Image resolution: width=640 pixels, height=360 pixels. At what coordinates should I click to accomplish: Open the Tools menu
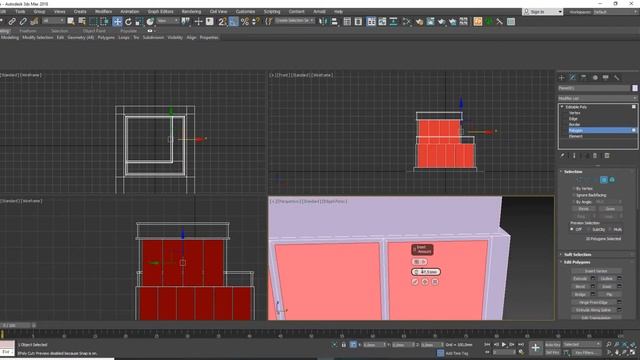(20, 11)
